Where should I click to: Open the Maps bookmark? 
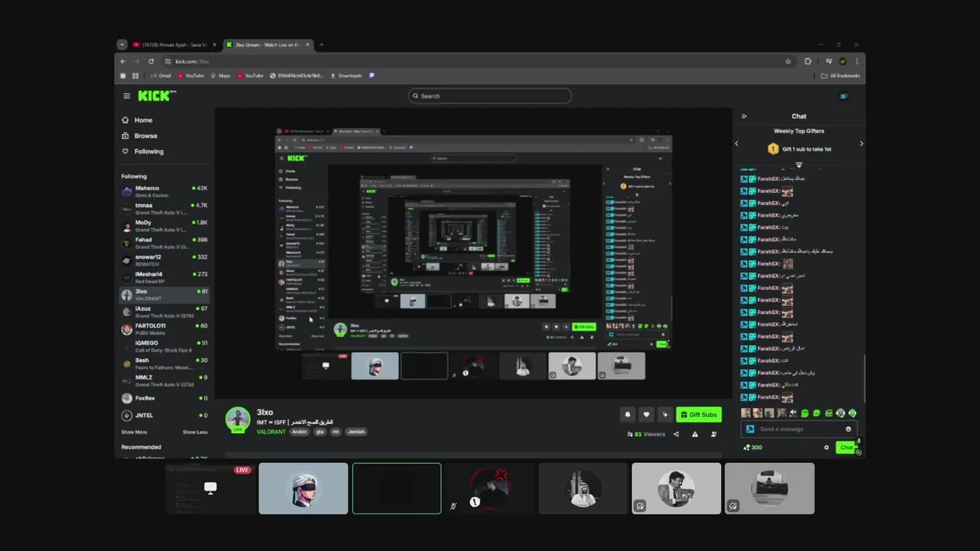[220, 76]
